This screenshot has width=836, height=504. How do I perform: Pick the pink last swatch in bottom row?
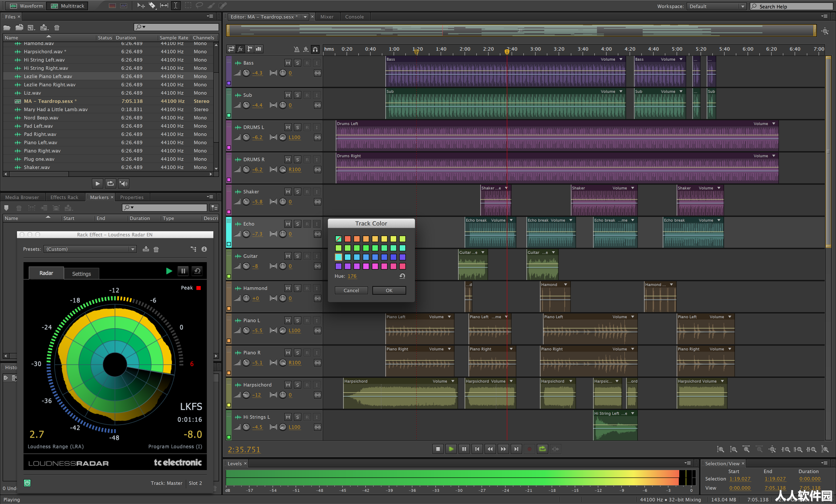pyautogui.click(x=402, y=266)
